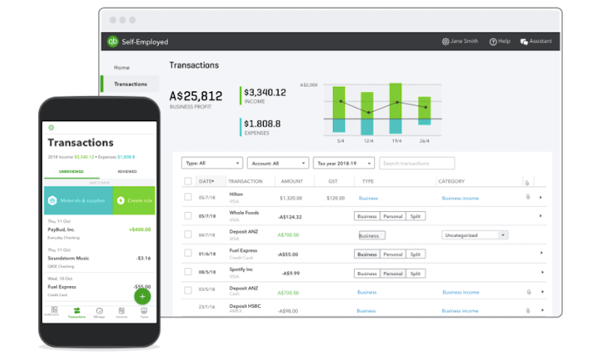
Task: Open attachment on Deposit HSBC row
Action: coord(528,311)
